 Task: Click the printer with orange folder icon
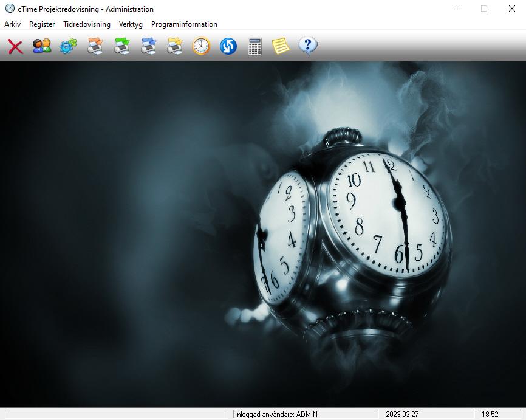(x=95, y=46)
